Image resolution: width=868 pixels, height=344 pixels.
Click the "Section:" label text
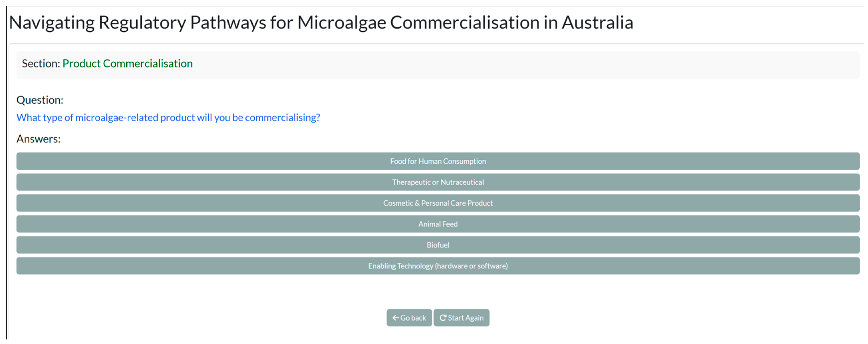click(x=41, y=64)
